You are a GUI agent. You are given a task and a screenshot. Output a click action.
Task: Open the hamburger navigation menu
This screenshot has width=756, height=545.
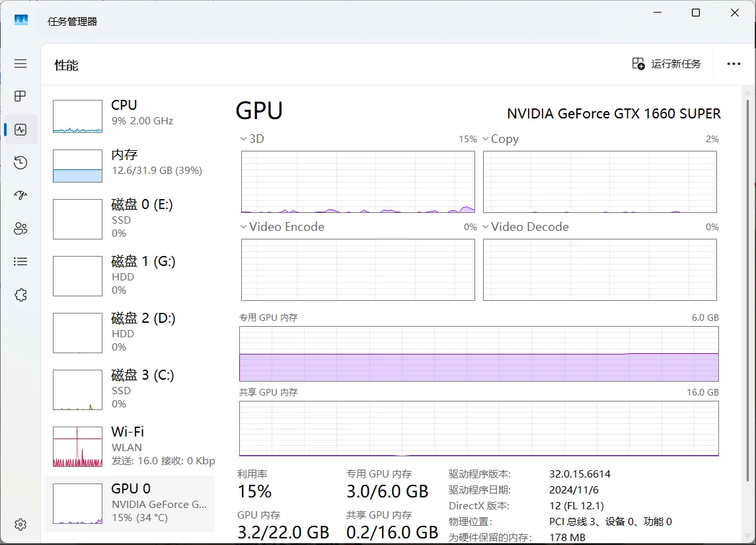pyautogui.click(x=20, y=63)
